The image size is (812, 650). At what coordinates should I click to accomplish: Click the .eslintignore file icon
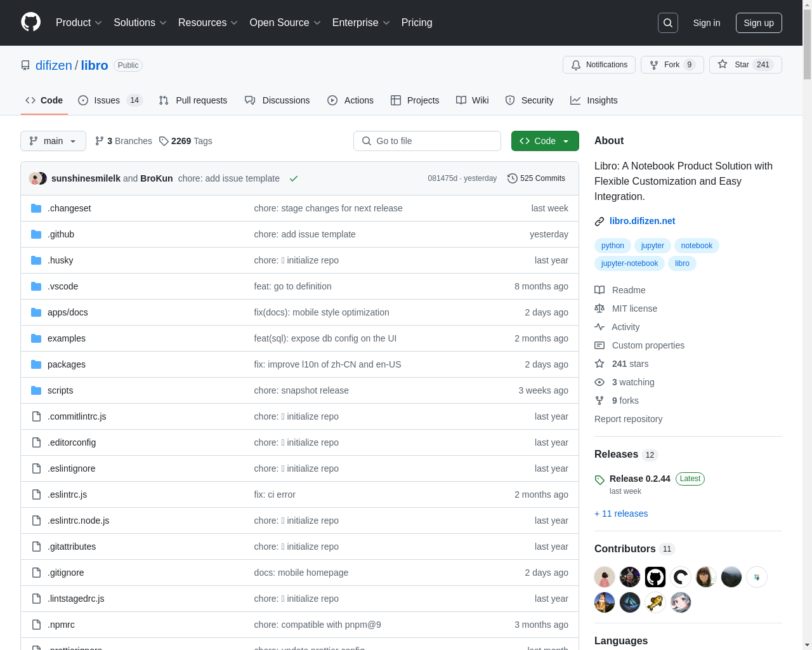[x=36, y=468]
